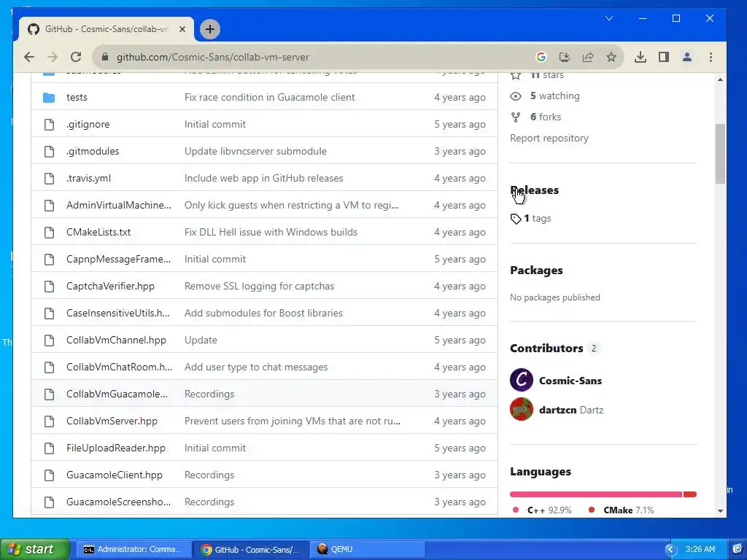Click the dartzcn avatar

click(x=521, y=409)
